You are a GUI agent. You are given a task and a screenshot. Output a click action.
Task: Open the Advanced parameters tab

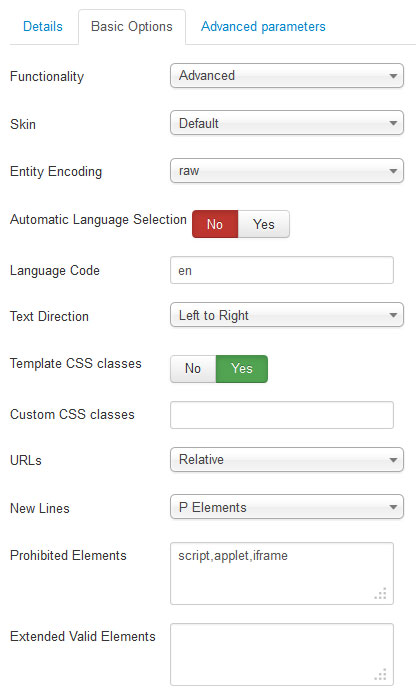tap(263, 27)
